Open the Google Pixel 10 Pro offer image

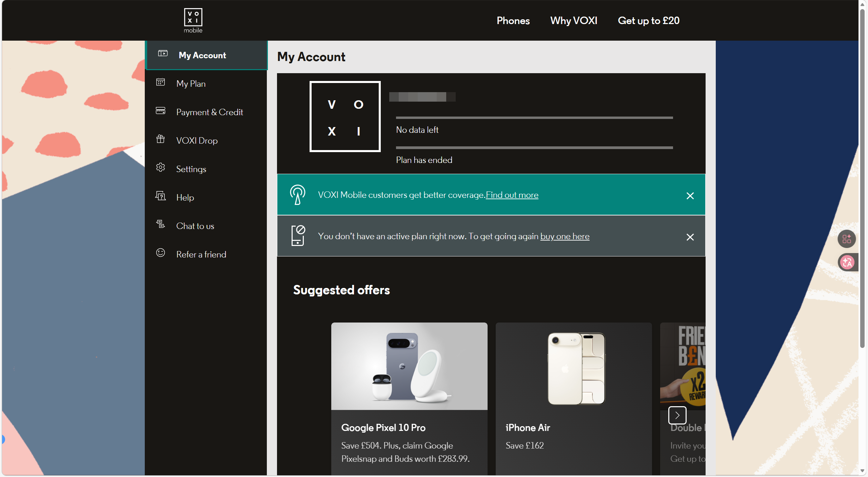(409, 366)
